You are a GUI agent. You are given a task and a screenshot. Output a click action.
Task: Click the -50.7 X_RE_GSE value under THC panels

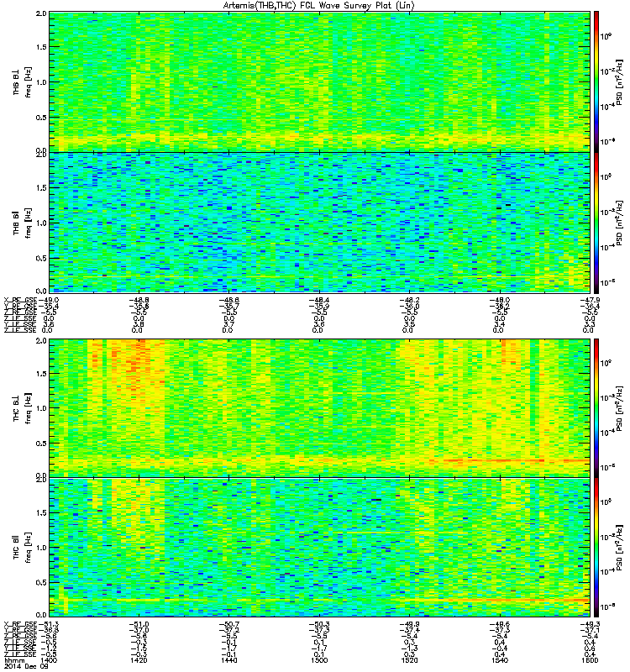(228, 624)
